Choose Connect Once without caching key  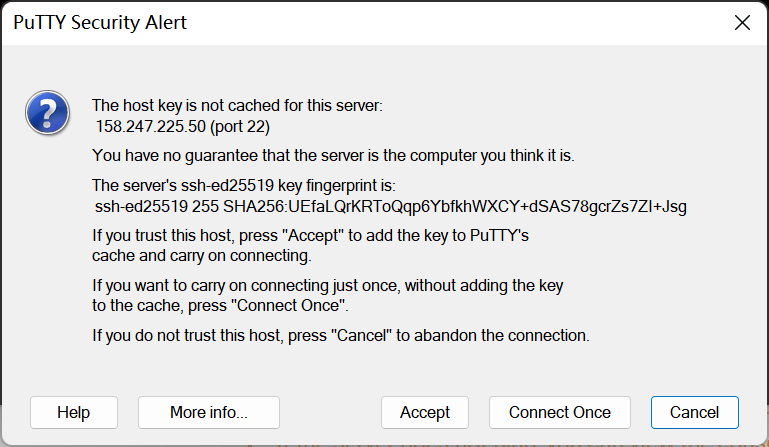point(559,412)
